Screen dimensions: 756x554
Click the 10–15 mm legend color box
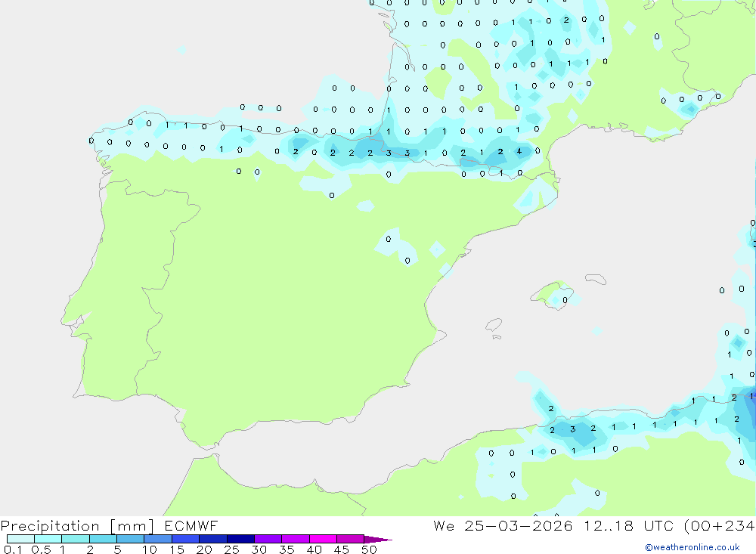click(x=158, y=539)
